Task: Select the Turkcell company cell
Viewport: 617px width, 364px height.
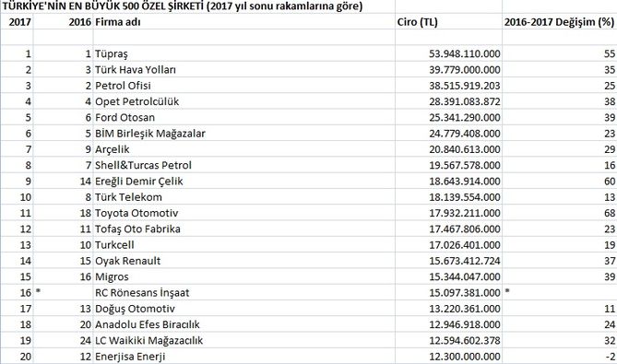Action: tap(244, 244)
